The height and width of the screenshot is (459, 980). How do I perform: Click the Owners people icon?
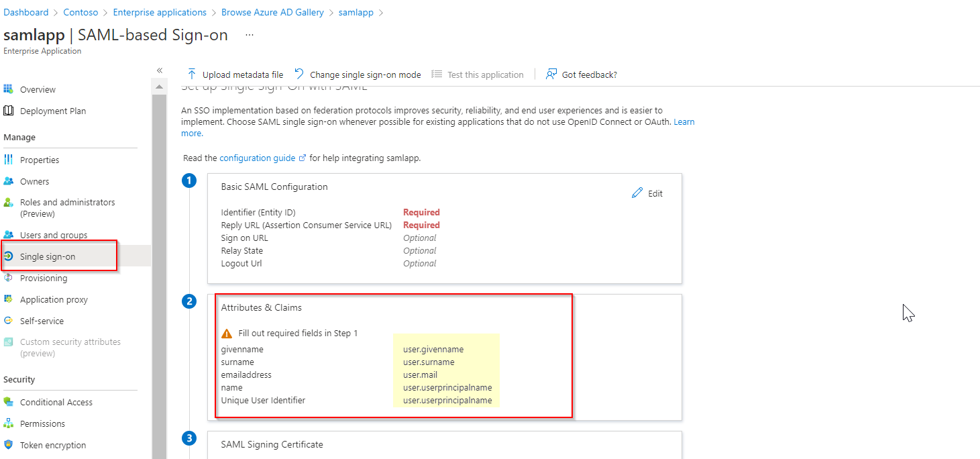click(8, 181)
